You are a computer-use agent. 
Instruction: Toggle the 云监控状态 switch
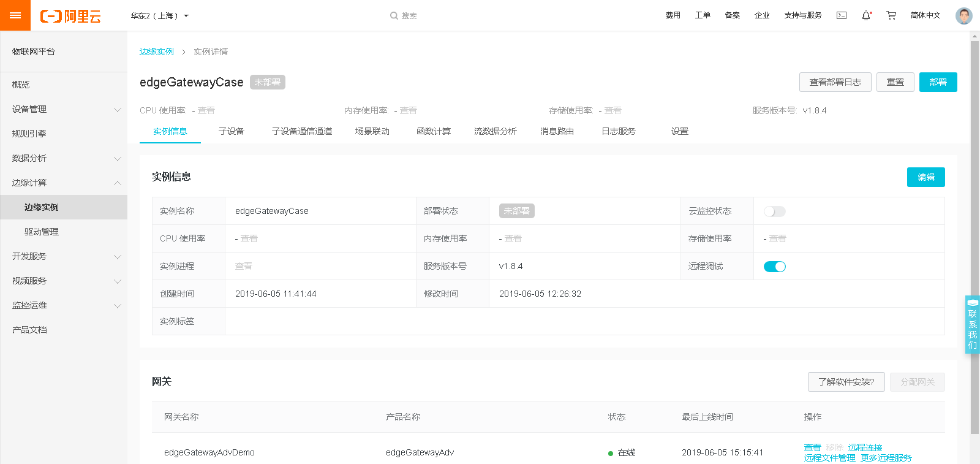pyautogui.click(x=774, y=211)
